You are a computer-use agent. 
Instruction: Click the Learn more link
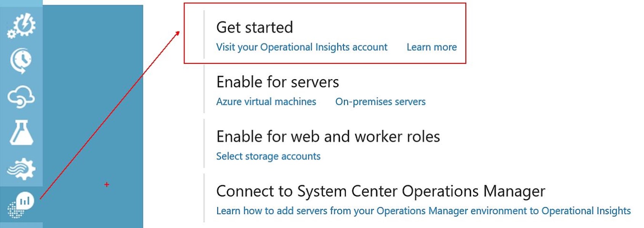click(431, 47)
